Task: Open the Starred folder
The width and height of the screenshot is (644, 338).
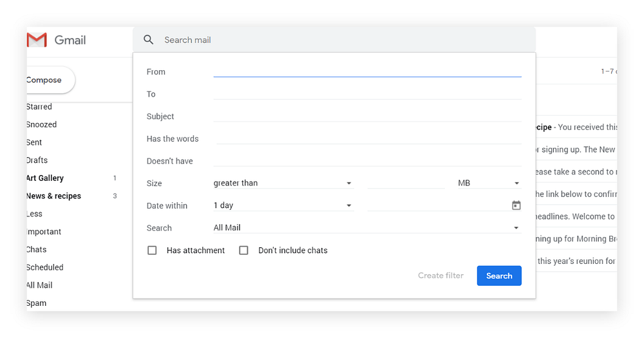Action: tap(39, 106)
